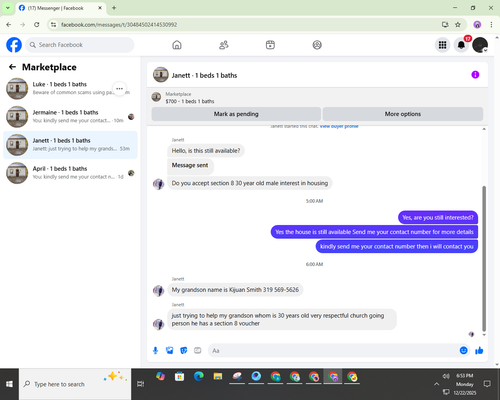500x400 pixels.
Task: Open the Facebook logo home link
Action: coord(14,45)
